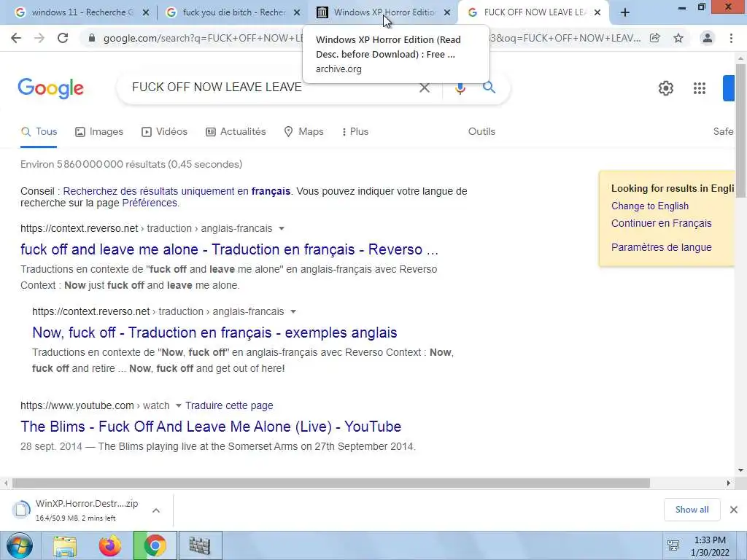Open Outils search tools
This screenshot has width=747, height=560.
pyautogui.click(x=481, y=132)
